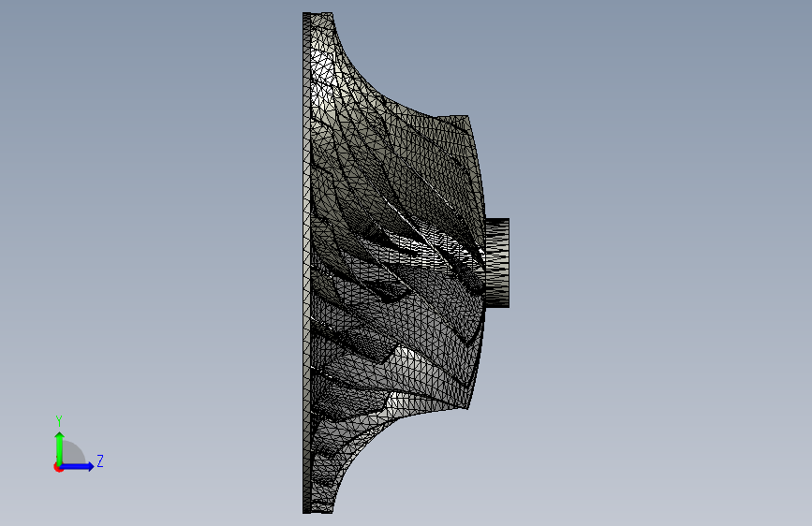Click the blue Z axis arrow of the triad
812x526 pixels.
coord(78,466)
